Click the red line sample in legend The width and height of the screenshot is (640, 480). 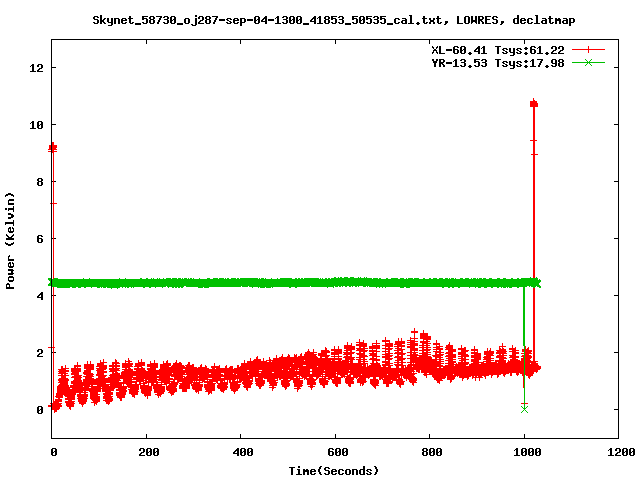pyautogui.click(x=588, y=50)
